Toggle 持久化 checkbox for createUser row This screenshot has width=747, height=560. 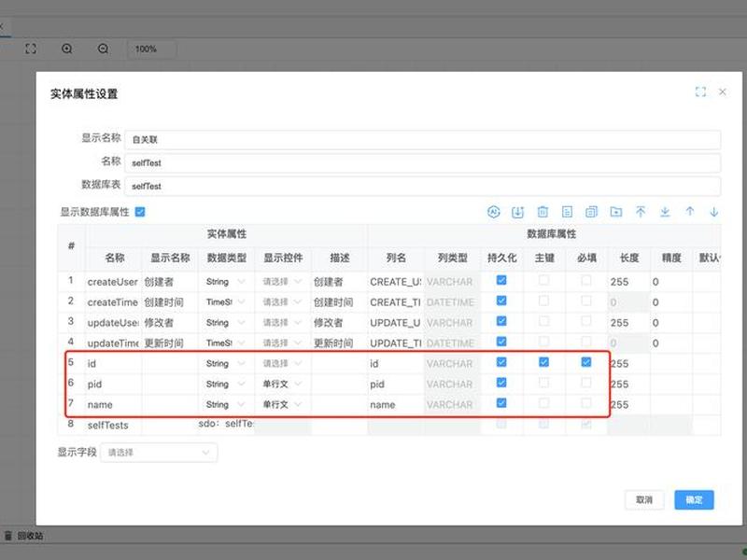tap(501, 280)
